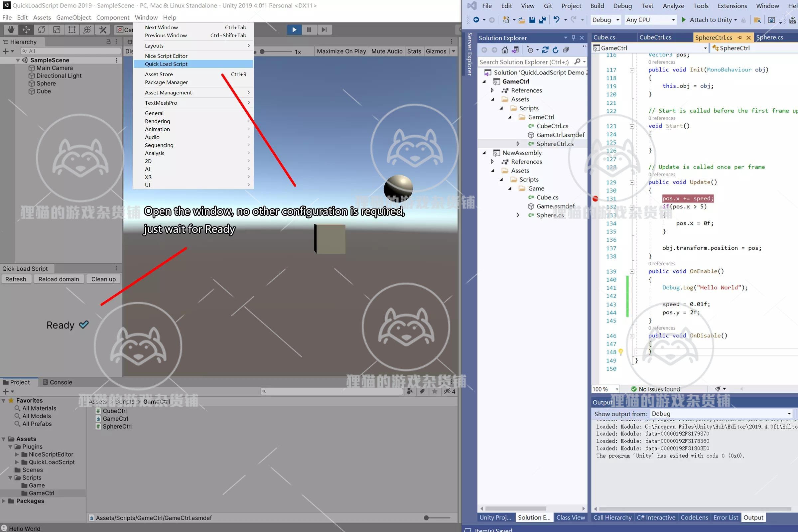Screen dimensions: 798x532
Task: Click Home icon in Solution Explorer
Action: click(504, 50)
